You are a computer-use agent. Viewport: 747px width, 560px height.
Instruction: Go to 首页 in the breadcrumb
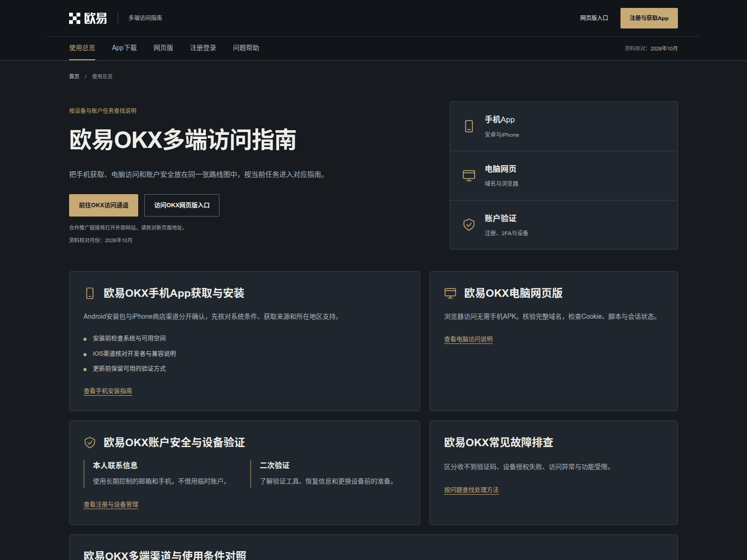(x=74, y=77)
